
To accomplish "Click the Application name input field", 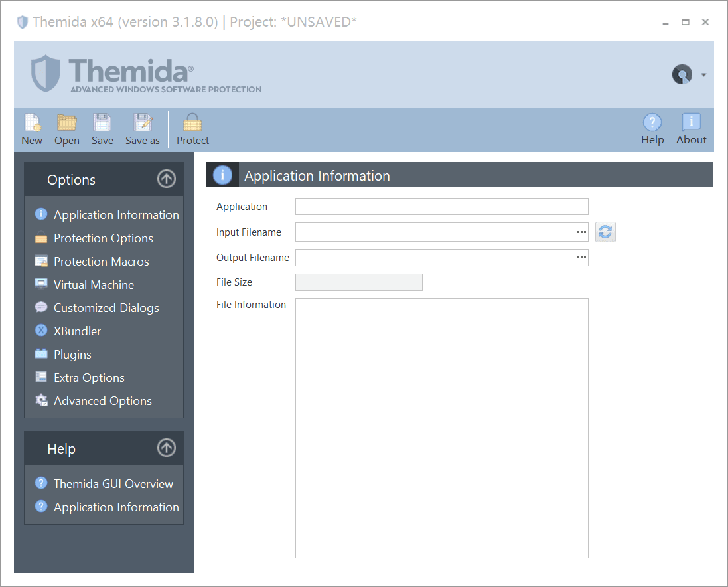I will pyautogui.click(x=441, y=207).
